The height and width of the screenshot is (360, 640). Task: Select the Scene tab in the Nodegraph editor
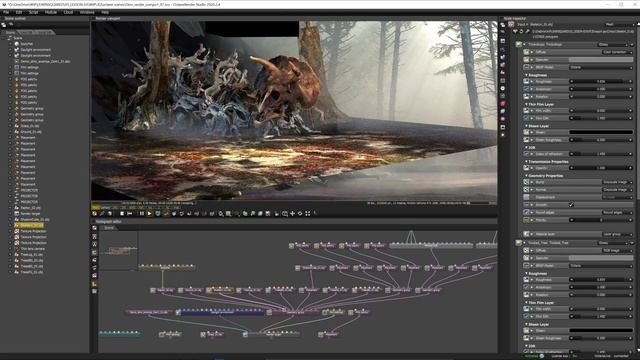pos(109,228)
